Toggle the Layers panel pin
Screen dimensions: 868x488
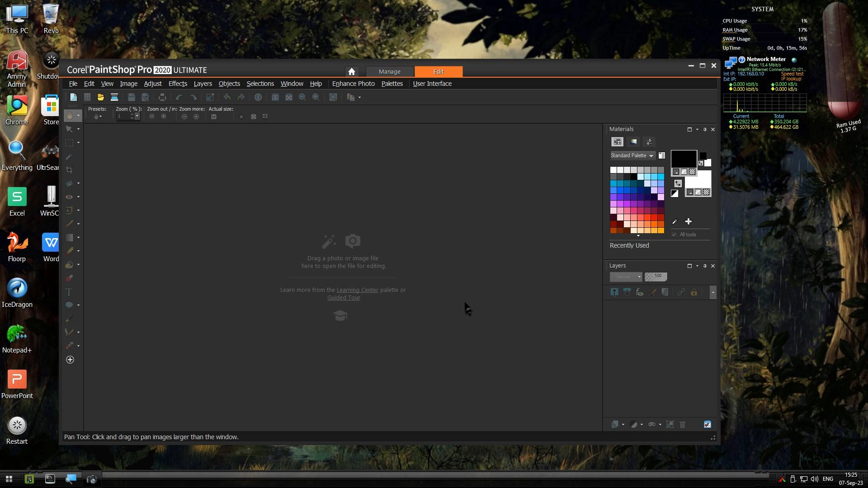705,266
